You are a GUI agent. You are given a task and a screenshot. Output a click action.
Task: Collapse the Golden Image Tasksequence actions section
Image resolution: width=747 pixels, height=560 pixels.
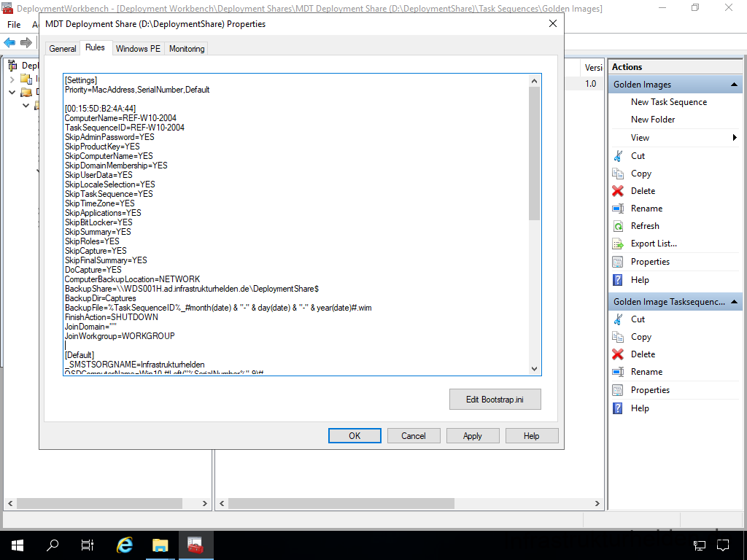[x=734, y=302]
